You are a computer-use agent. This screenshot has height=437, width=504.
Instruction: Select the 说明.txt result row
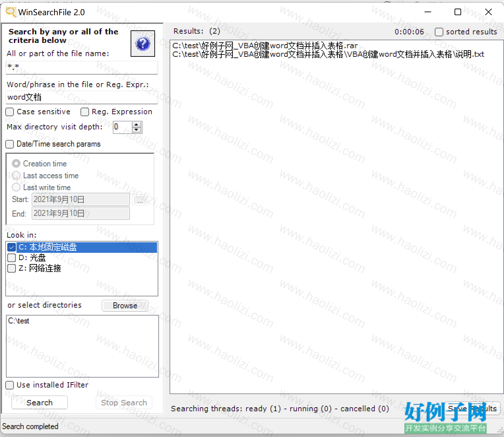(328, 54)
